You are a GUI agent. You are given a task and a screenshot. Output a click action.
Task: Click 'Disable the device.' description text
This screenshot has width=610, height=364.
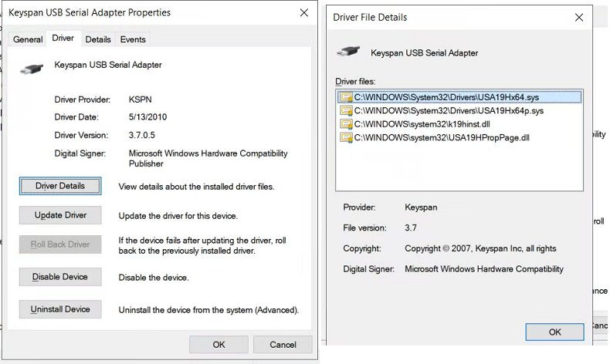pos(154,278)
